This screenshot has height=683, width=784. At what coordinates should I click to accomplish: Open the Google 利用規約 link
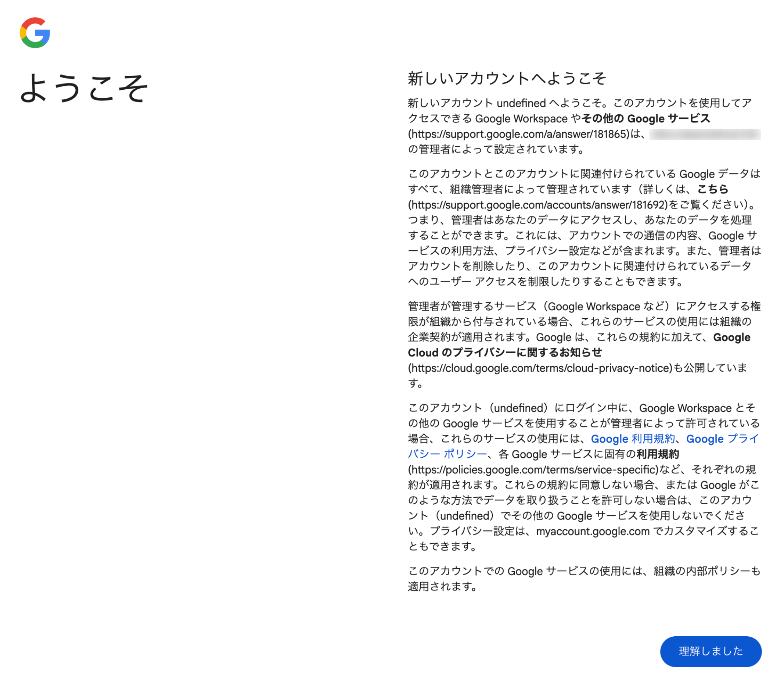(x=632, y=439)
